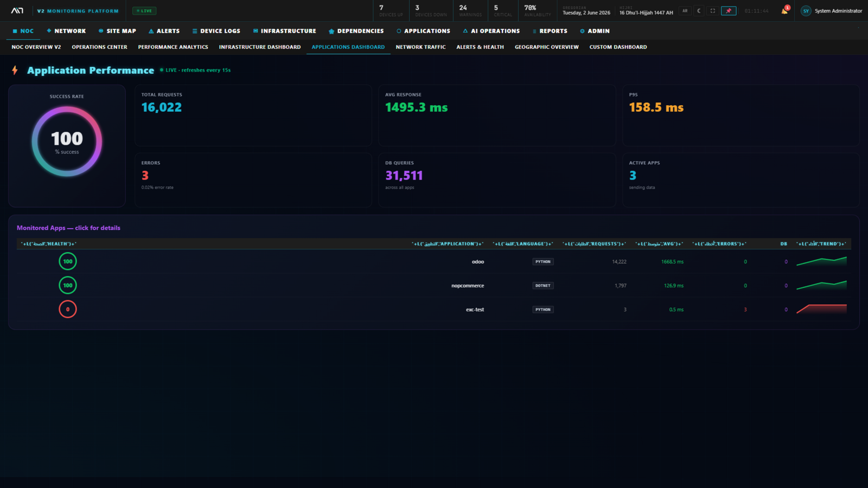This screenshot has height=488, width=868.
Task: Sort by ERRORS column header
Action: click(x=719, y=244)
